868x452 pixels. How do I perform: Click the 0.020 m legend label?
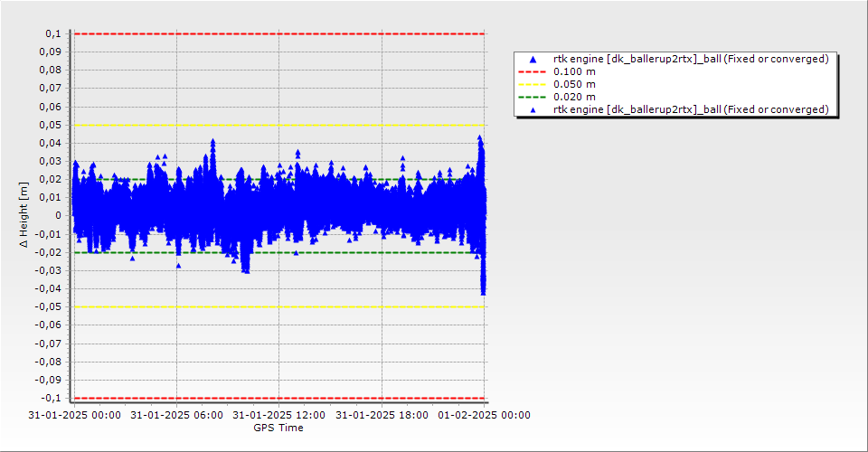(575, 98)
